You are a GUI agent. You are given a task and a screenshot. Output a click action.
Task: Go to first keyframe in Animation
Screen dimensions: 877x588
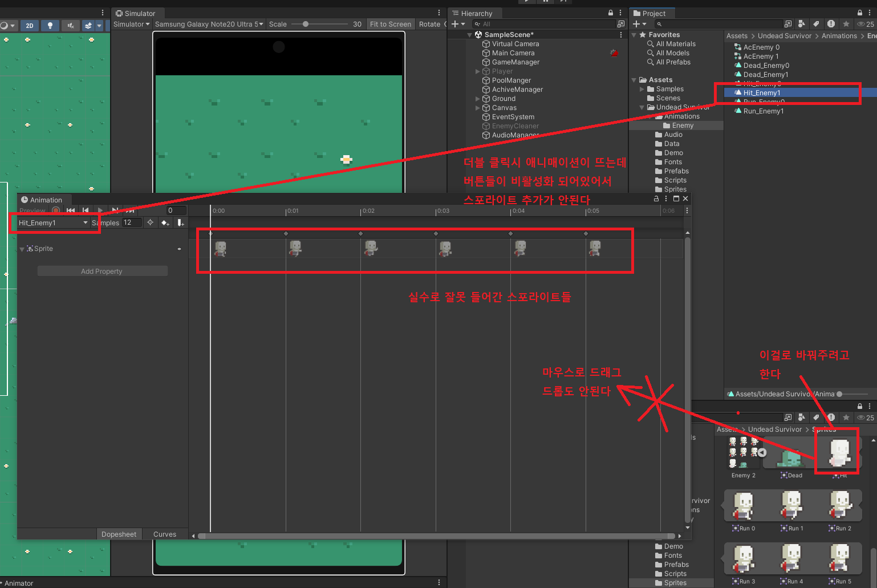[x=71, y=210]
